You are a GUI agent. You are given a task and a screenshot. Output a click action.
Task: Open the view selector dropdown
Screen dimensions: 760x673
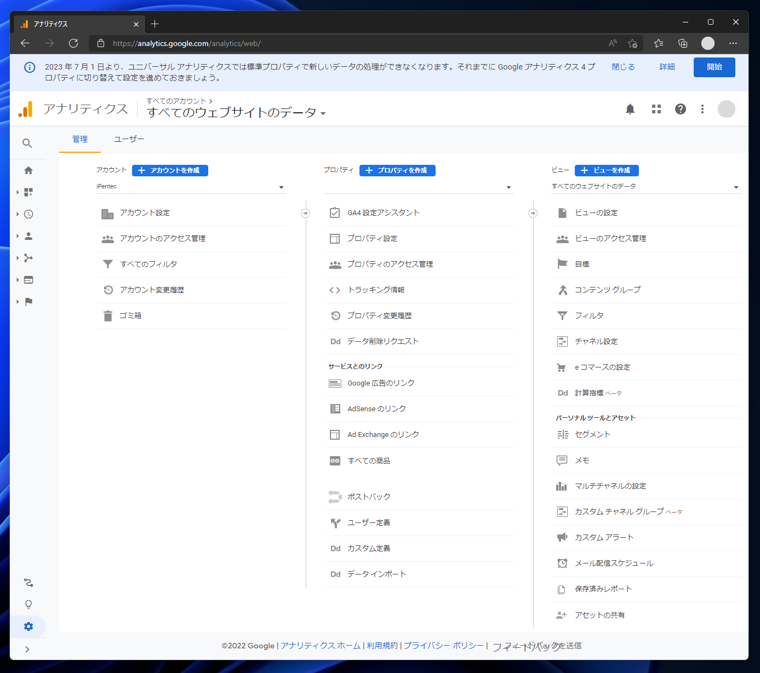646,187
